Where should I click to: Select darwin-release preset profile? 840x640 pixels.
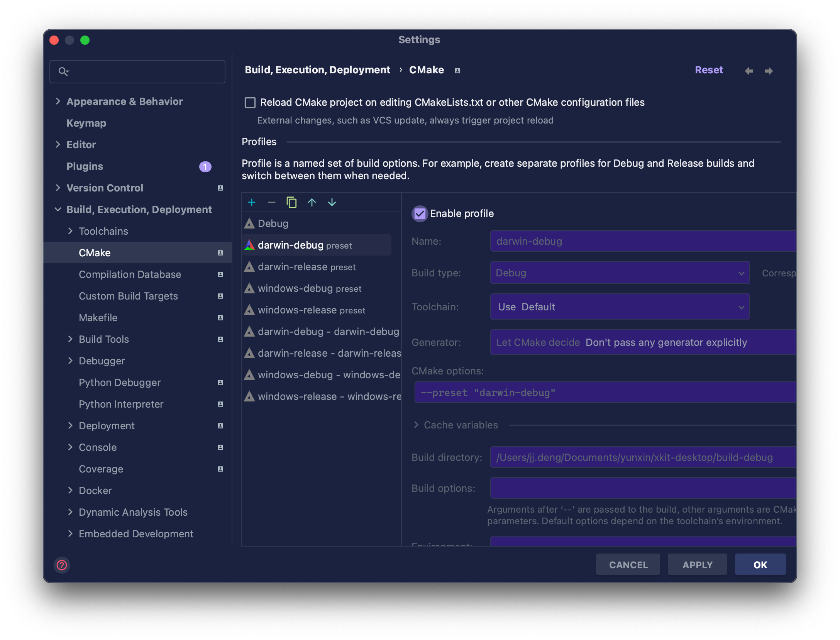(x=321, y=266)
